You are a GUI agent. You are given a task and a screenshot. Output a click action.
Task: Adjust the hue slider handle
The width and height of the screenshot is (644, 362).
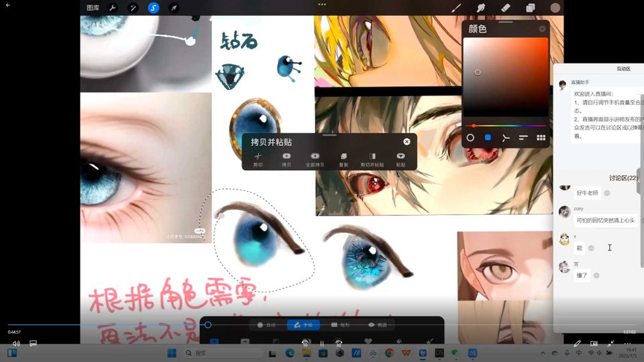(474, 126)
